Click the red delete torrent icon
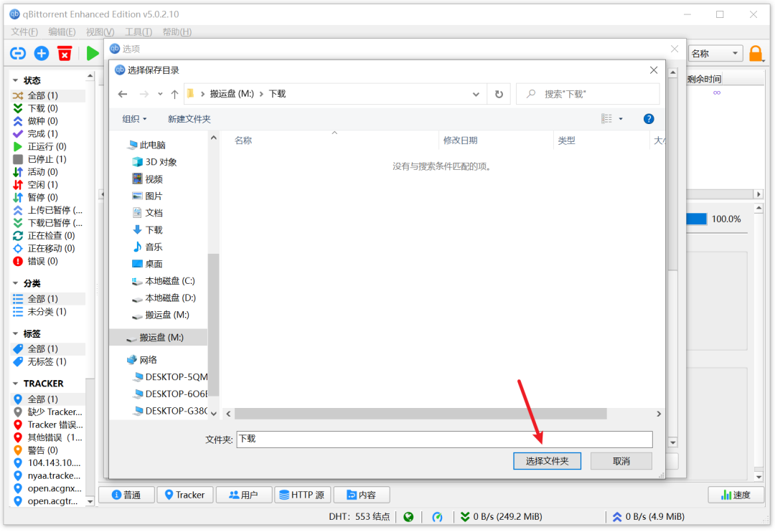This screenshot has width=775, height=532. 65,53
